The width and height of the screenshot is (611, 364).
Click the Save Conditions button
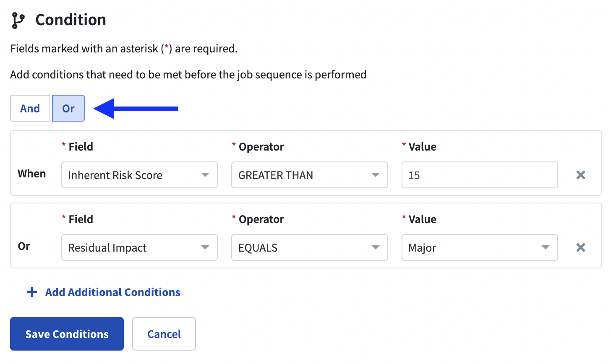67,334
